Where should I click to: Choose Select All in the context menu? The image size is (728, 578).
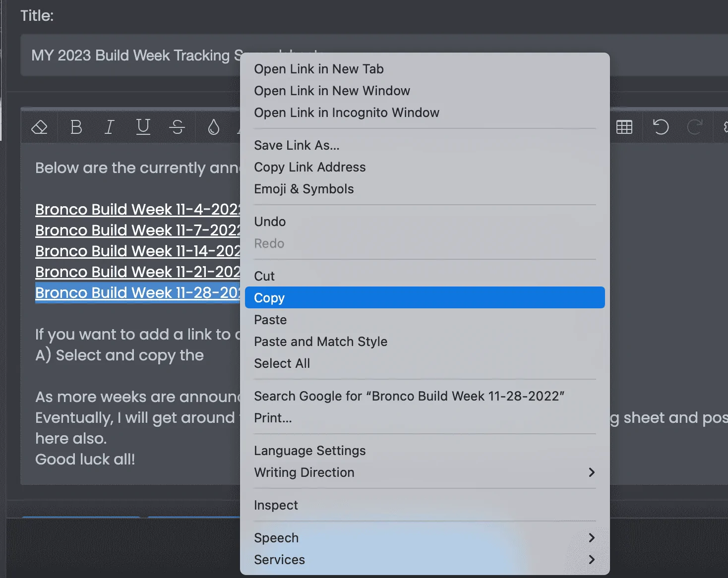coord(425,363)
